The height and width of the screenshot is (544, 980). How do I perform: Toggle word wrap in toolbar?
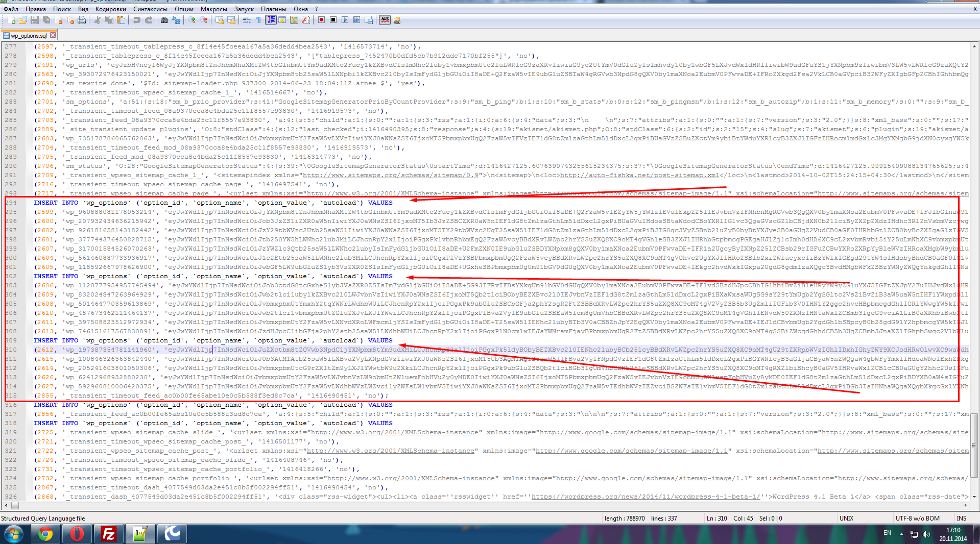(x=247, y=20)
